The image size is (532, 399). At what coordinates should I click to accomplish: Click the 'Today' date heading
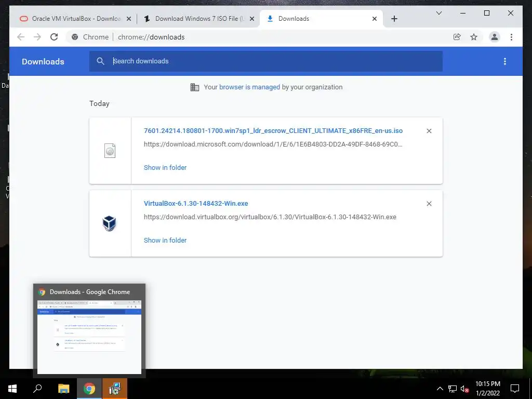pyautogui.click(x=99, y=103)
